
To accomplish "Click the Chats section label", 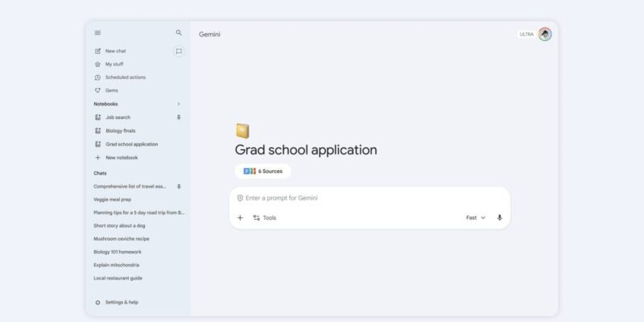I will (100, 173).
